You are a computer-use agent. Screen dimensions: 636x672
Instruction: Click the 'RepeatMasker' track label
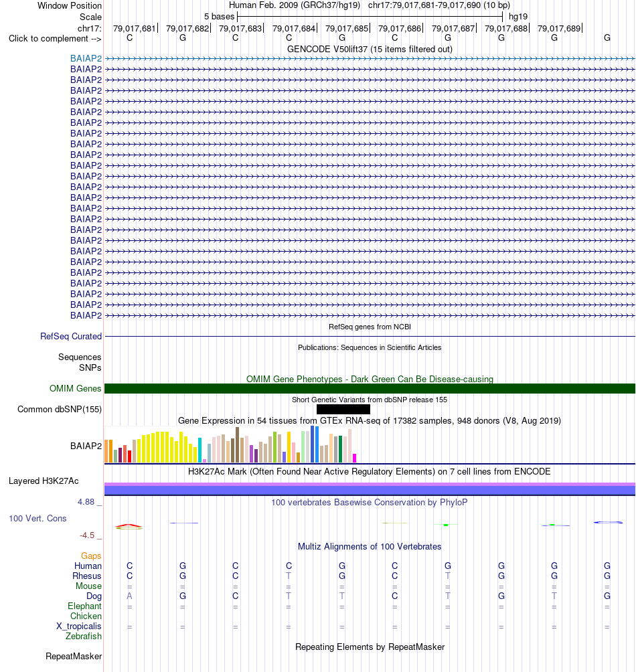pyautogui.click(x=74, y=657)
